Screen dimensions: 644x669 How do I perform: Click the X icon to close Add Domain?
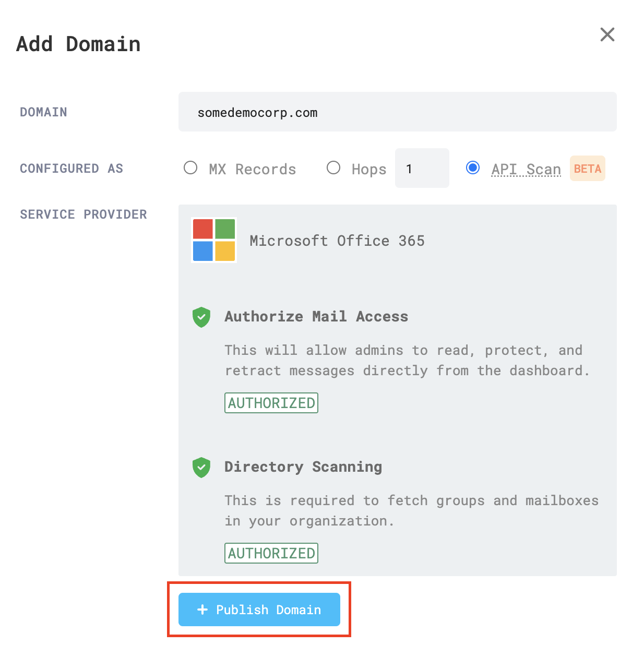point(607,34)
